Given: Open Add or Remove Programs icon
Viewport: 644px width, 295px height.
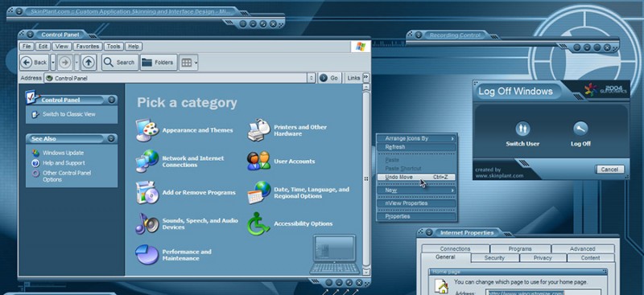Looking at the screenshot, I should (x=147, y=192).
